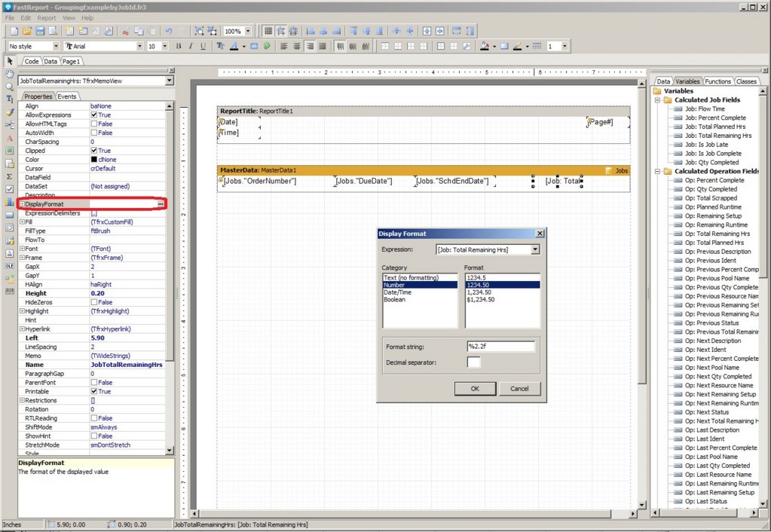This screenshot has height=532, width=771.
Task: Open the zoom percentage dropdown
Action: (x=248, y=32)
